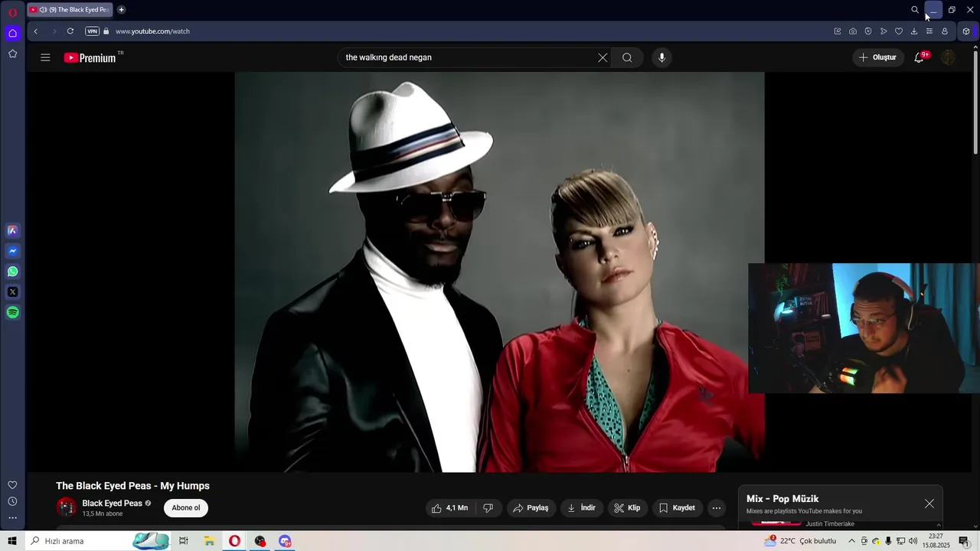Open more actions three-dot menu
The width and height of the screenshot is (980, 551).
coord(716,508)
